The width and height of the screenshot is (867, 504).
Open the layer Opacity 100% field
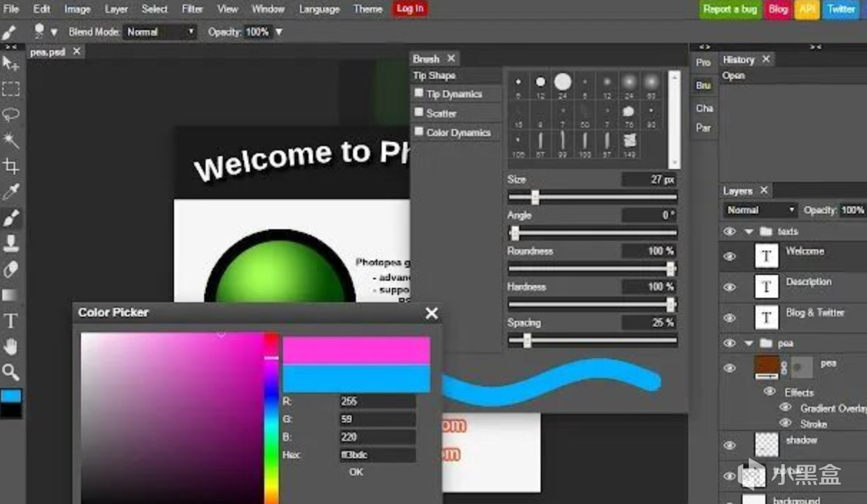853,210
